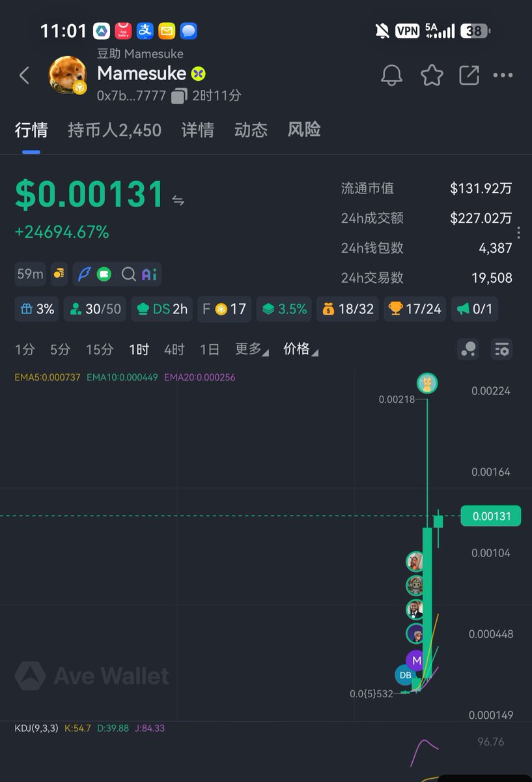Screen dimensions: 532x782
Task: Tap the +24694.67% change value
Action: tap(62, 232)
